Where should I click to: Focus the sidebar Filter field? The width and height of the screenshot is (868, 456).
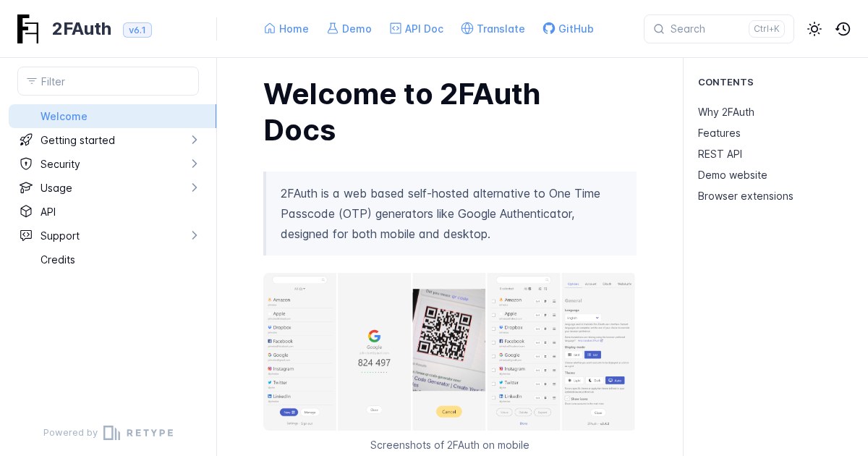(108, 81)
